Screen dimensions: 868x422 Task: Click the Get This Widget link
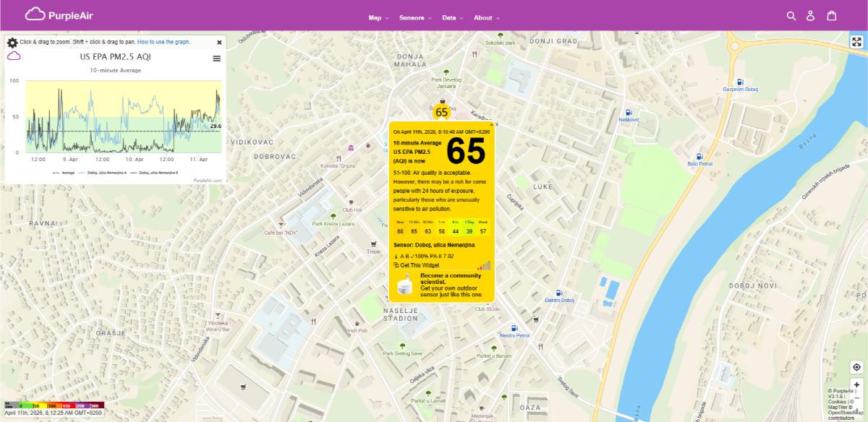tap(420, 264)
